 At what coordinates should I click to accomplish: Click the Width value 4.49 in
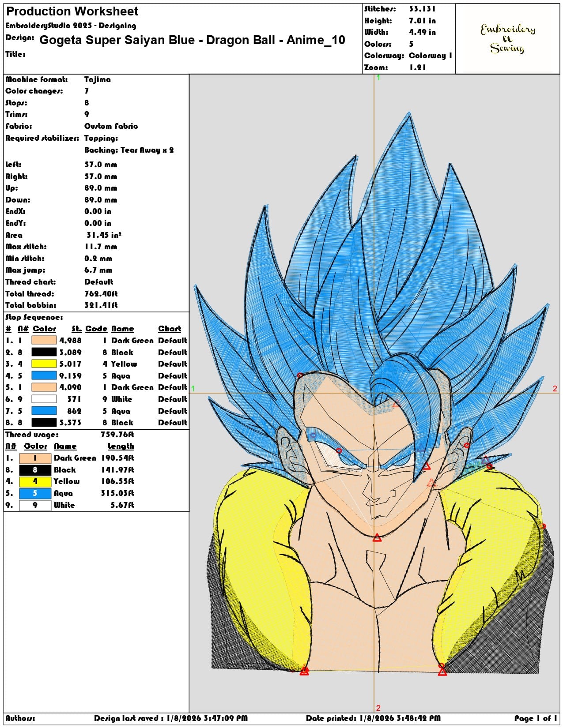click(422, 32)
